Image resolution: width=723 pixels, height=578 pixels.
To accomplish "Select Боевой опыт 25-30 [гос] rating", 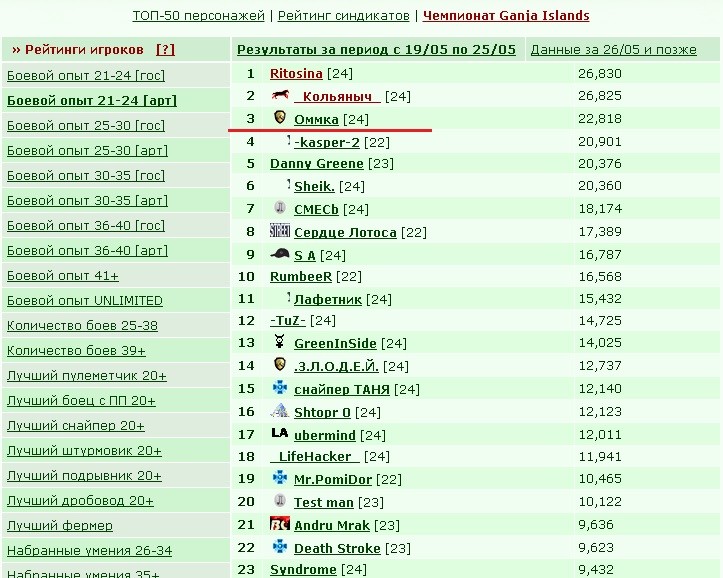I will (86, 125).
